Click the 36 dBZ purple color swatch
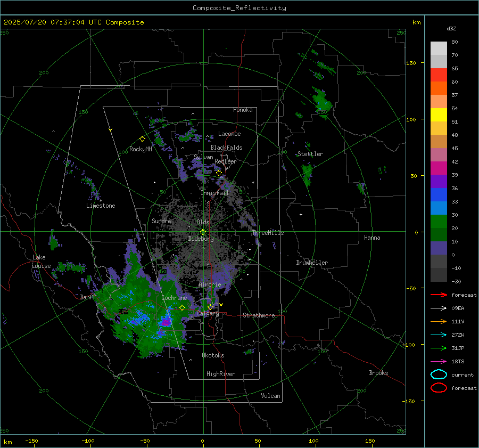 (439, 181)
